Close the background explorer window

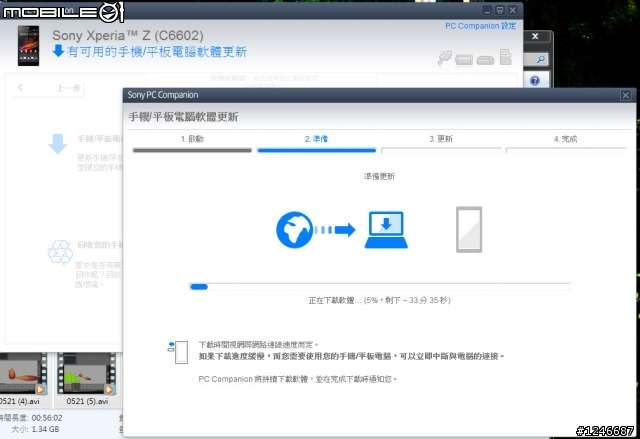(x=535, y=36)
